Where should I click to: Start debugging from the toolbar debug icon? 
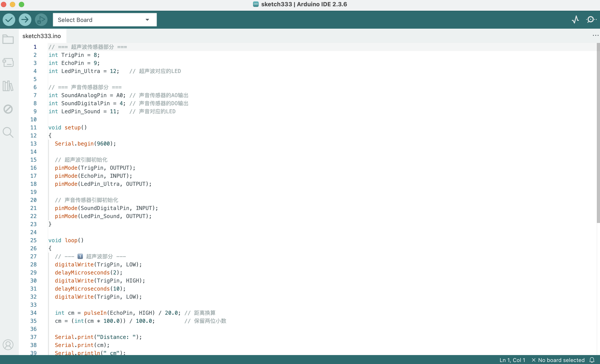41,19
